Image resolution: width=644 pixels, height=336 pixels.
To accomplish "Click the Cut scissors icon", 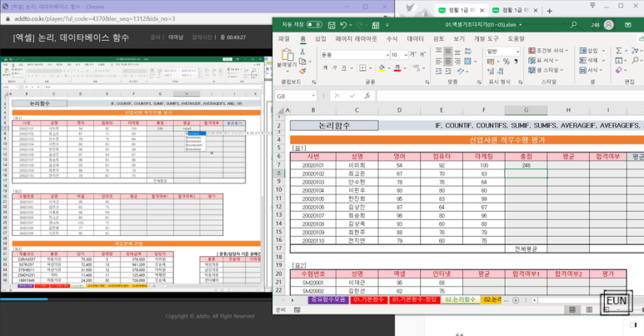I will click(302, 52).
